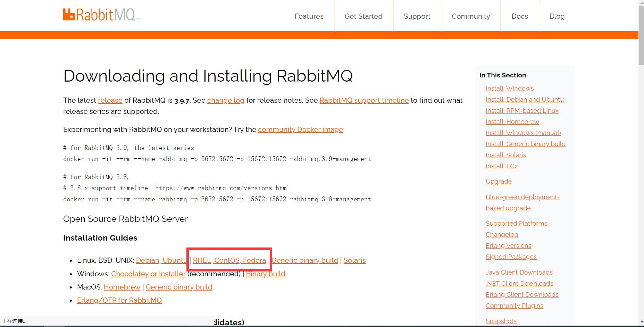Click the scrollbar up arrow

pyautogui.click(x=641, y=3)
